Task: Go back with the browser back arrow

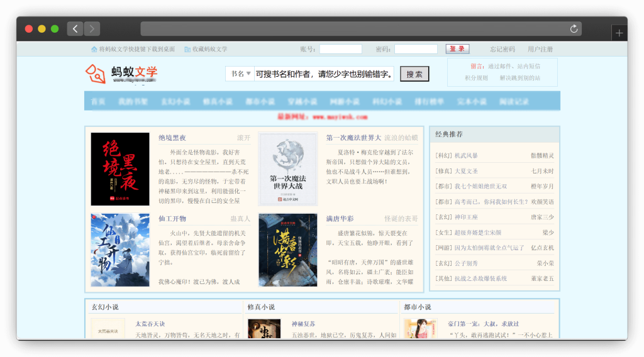Action: pos(75,29)
